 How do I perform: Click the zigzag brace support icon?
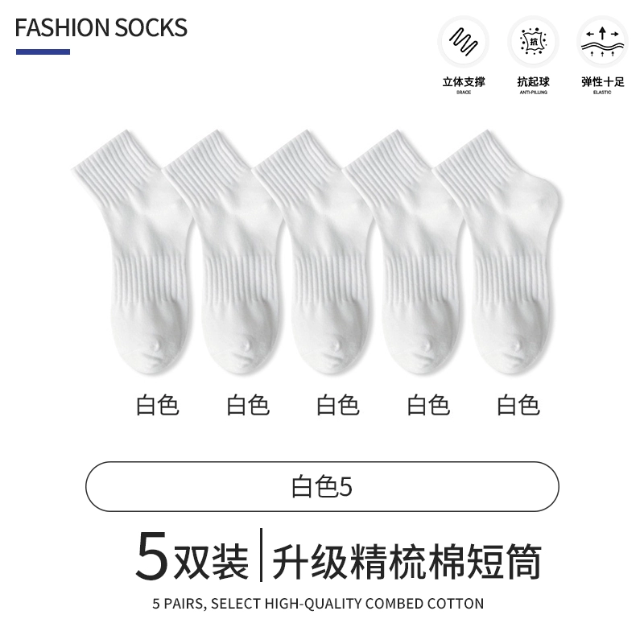[464, 42]
